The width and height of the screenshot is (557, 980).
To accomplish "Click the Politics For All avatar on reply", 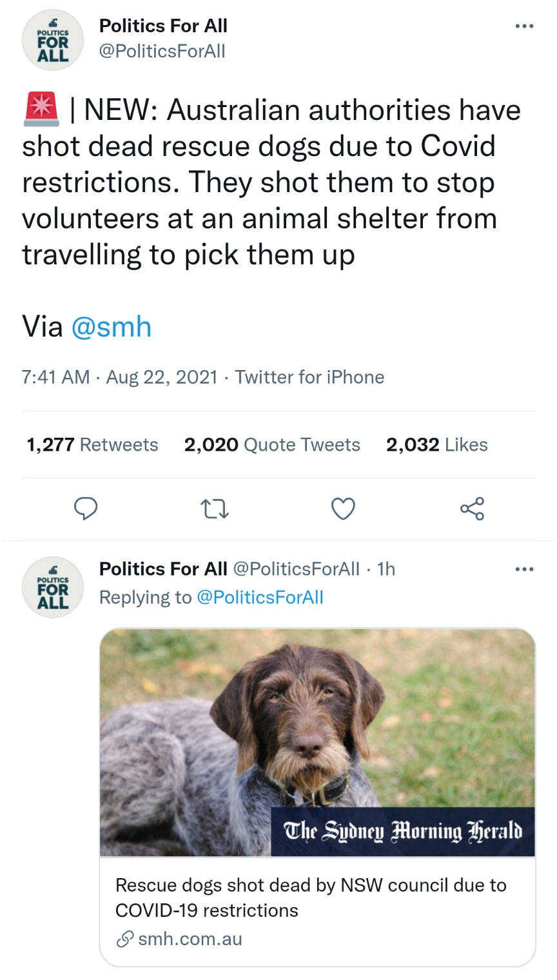I will coord(53,587).
